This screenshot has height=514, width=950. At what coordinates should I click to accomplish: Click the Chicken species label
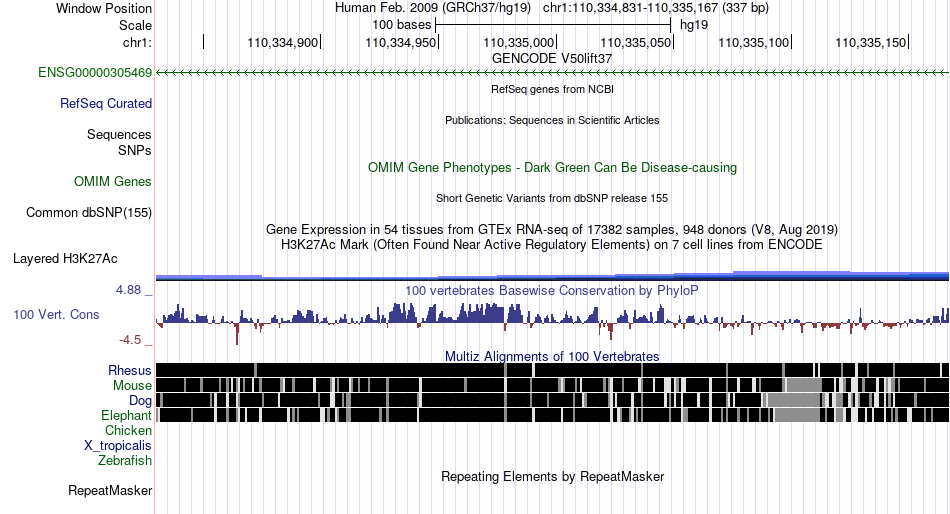(x=128, y=430)
